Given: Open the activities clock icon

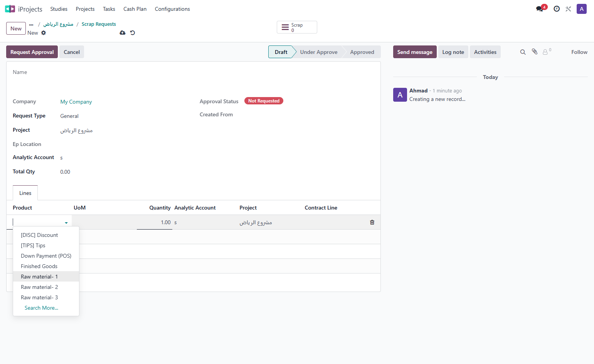Looking at the screenshot, I should pos(557,9).
